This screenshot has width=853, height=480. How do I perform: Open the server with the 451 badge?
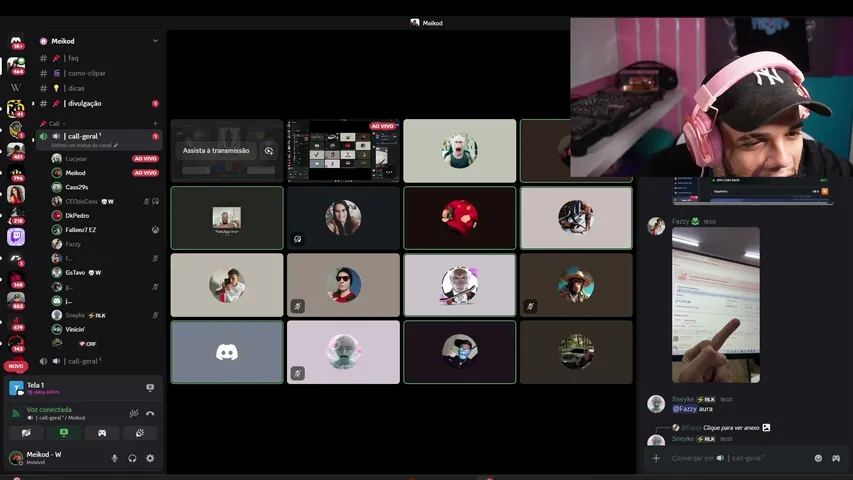pyautogui.click(x=16, y=151)
